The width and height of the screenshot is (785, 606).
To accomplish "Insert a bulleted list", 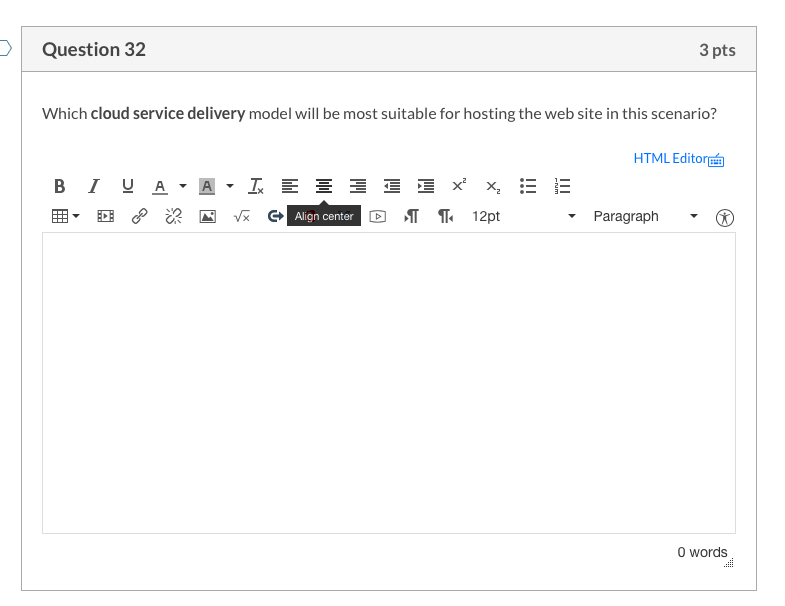I will coord(528,186).
